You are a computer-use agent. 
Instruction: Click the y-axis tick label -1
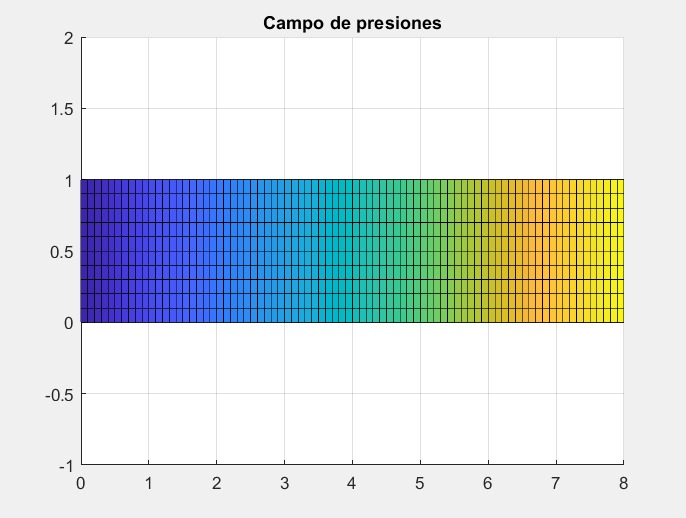point(65,465)
